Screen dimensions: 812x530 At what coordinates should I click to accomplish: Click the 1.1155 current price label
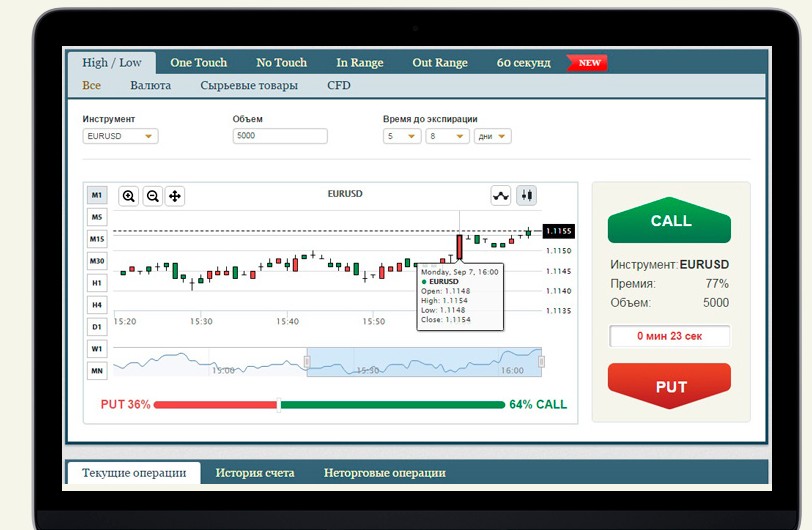click(559, 231)
